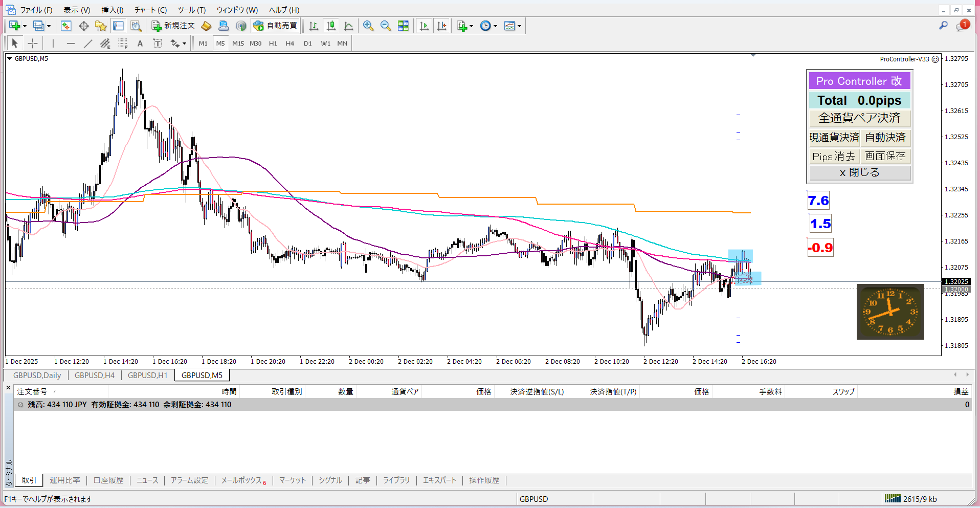Select the trendline drawing tool
980x508 pixels.
[88, 43]
